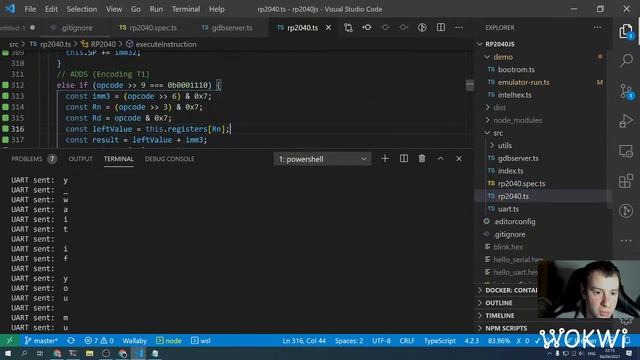The width and height of the screenshot is (640, 360).
Task: Open the Remote Explorer activity icon
Action: pyautogui.click(x=626, y=151)
